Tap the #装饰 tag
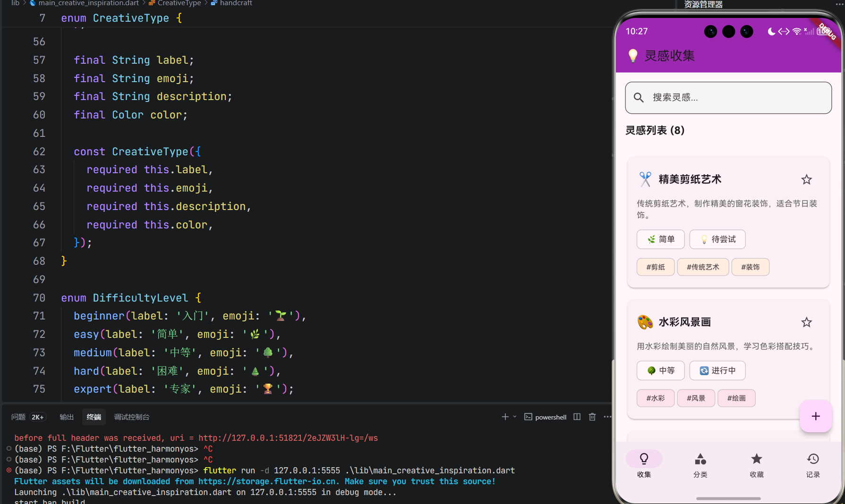845x504 pixels. point(750,267)
